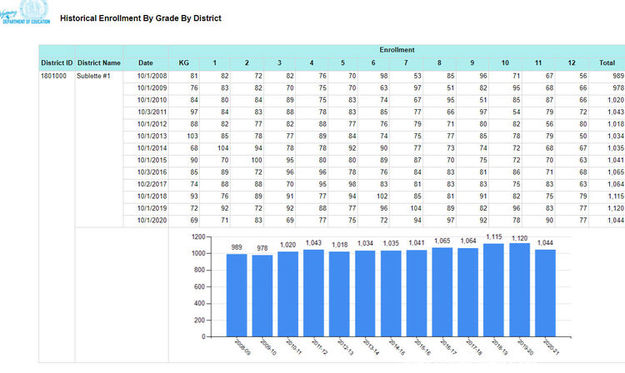
Task: Select date cell 10/1/2018
Action: 152,196
